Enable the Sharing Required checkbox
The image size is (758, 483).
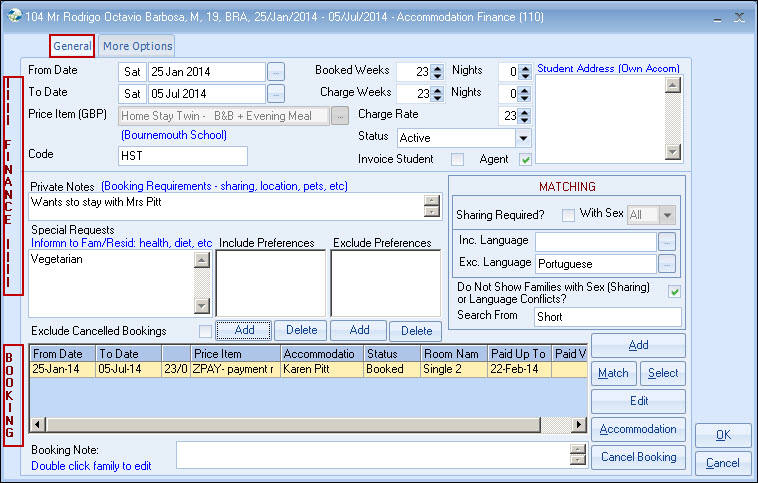(568, 213)
